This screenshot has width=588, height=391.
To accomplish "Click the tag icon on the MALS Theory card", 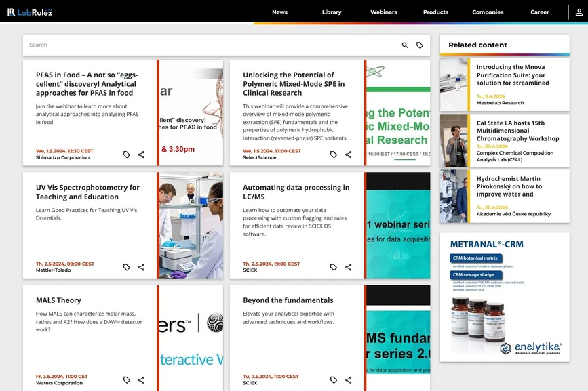I will (x=126, y=380).
